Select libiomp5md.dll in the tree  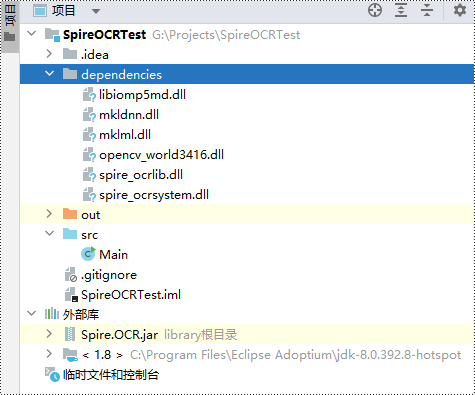(x=142, y=95)
